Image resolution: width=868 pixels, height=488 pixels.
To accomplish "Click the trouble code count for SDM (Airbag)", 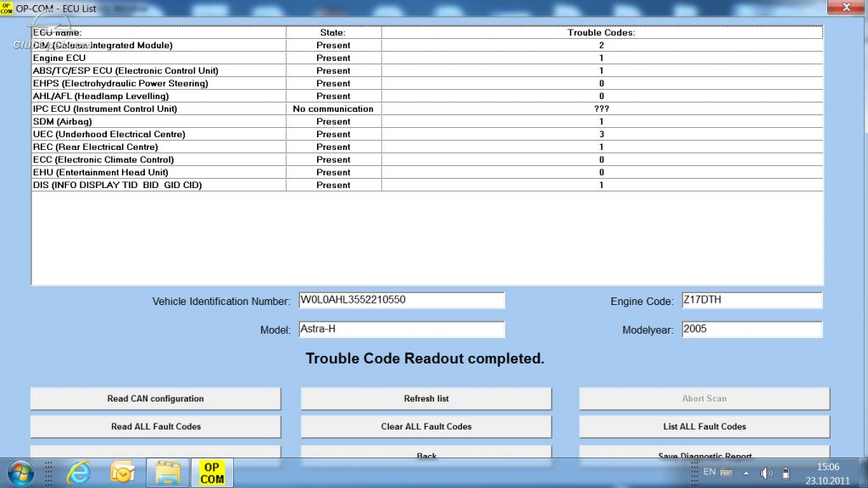I will (x=602, y=122).
